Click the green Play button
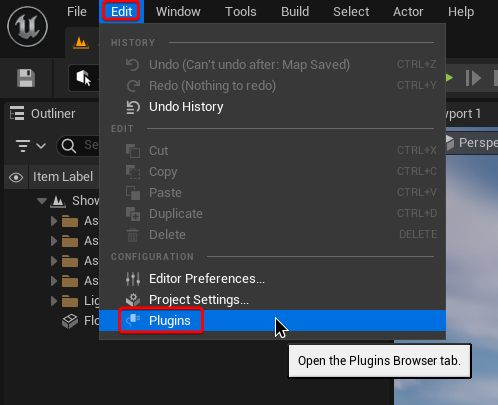 pyautogui.click(x=449, y=78)
